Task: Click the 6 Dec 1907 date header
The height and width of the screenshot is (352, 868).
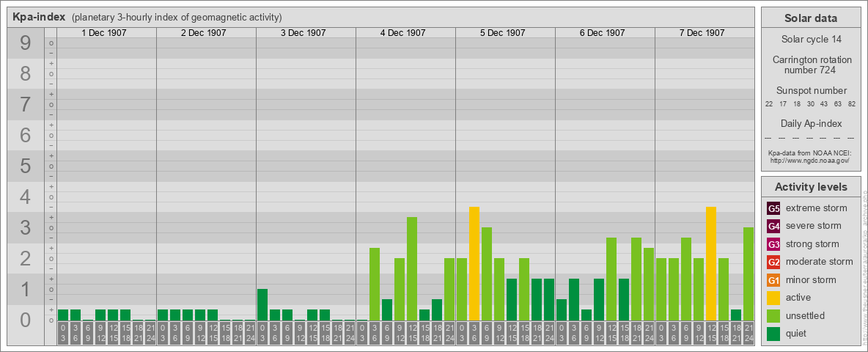Action: (x=603, y=33)
